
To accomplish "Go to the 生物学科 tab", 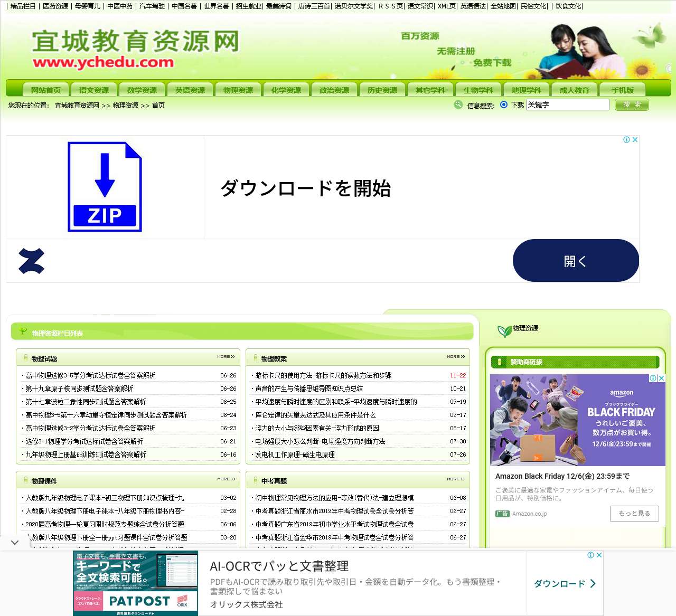I will [478, 90].
